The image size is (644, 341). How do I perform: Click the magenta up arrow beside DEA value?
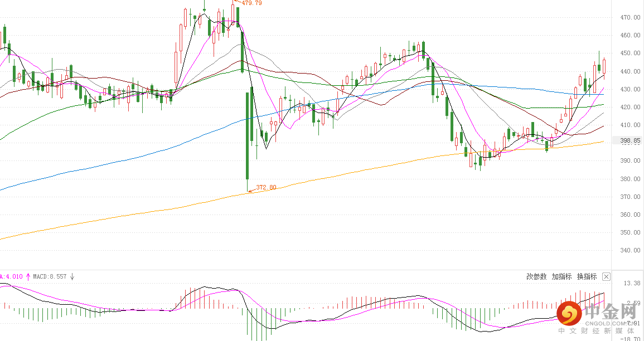tap(28, 276)
